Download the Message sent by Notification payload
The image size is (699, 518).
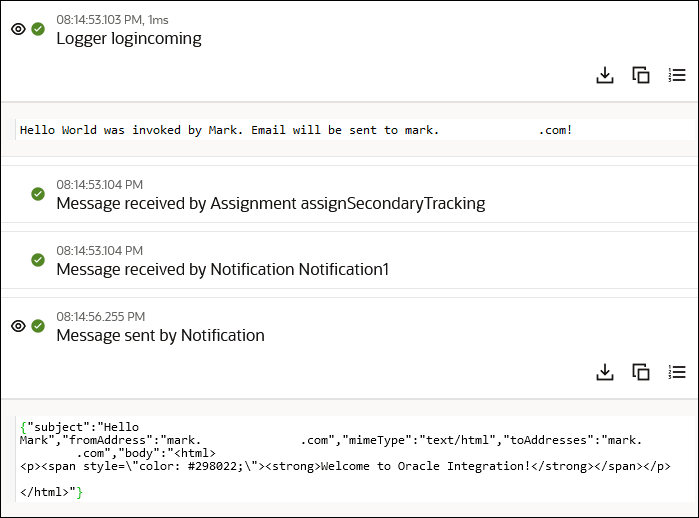604,372
